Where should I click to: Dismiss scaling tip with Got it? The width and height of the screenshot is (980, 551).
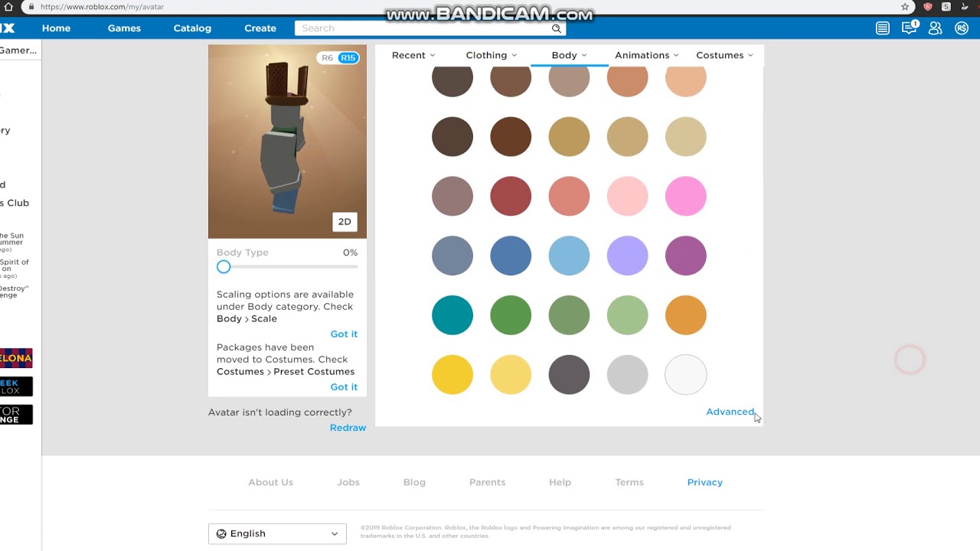pyautogui.click(x=344, y=334)
